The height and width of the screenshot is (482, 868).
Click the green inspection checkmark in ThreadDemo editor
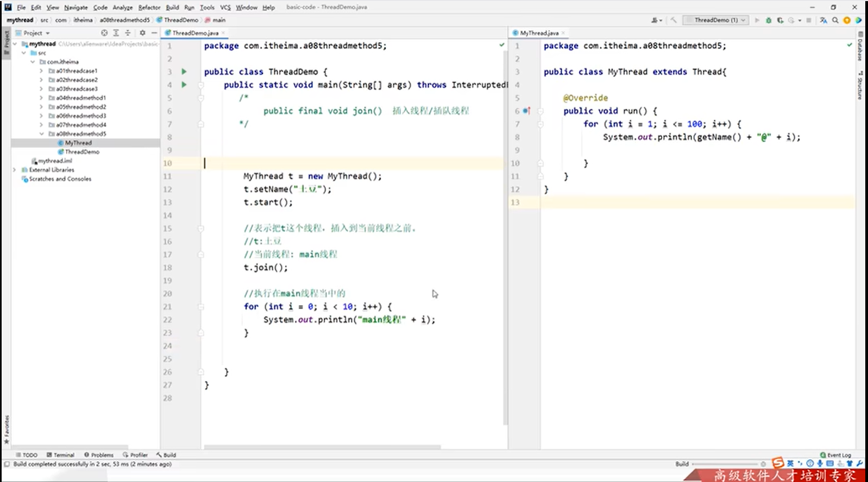(x=502, y=45)
